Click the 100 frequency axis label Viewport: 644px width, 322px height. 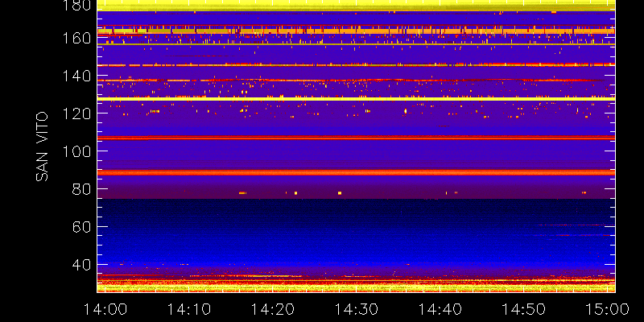(76, 151)
